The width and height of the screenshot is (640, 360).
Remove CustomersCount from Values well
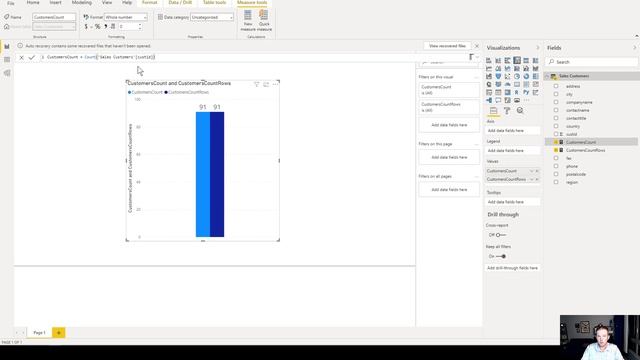tap(537, 171)
